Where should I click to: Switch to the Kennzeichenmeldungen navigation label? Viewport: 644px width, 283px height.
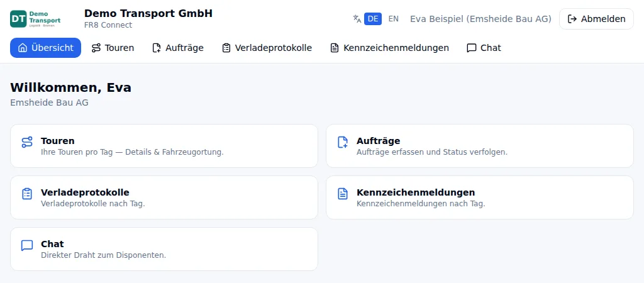(396, 48)
